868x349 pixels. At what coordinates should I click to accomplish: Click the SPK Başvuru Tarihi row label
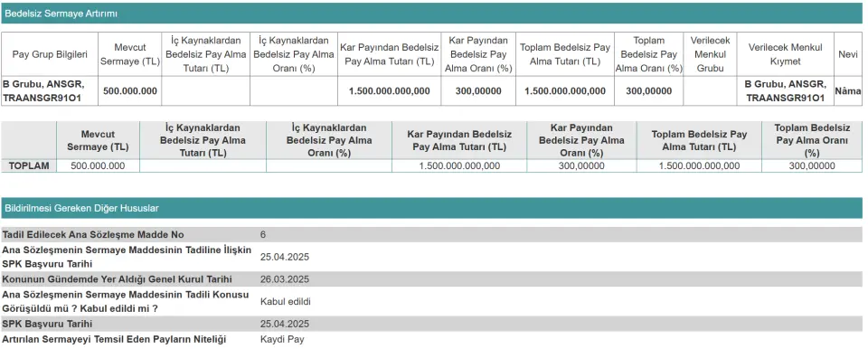tap(48, 324)
